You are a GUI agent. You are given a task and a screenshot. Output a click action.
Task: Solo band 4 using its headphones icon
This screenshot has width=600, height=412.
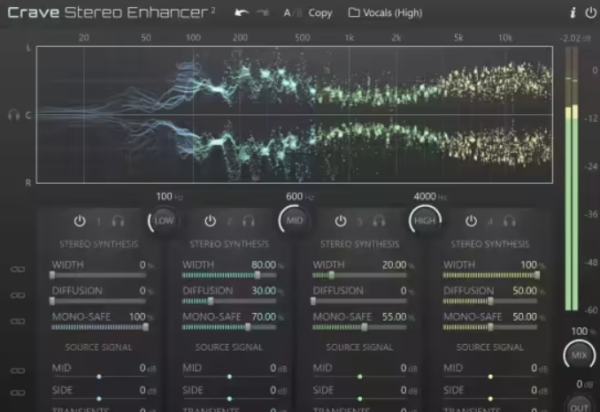pos(510,221)
